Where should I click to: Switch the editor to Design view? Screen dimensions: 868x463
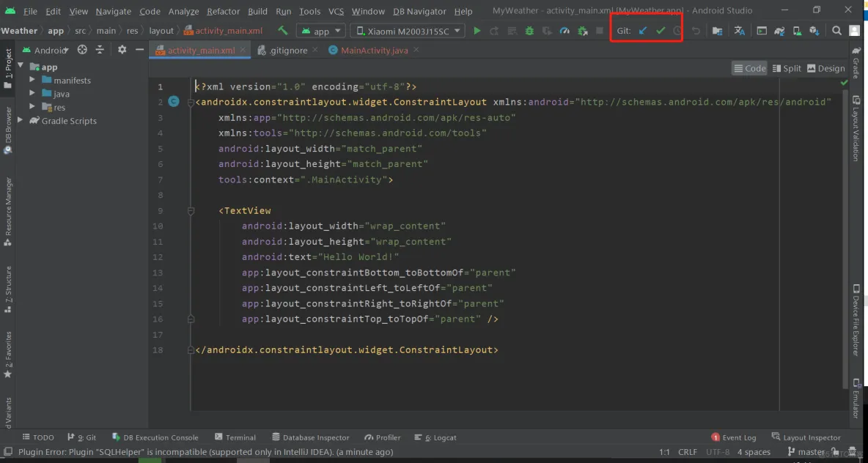826,69
